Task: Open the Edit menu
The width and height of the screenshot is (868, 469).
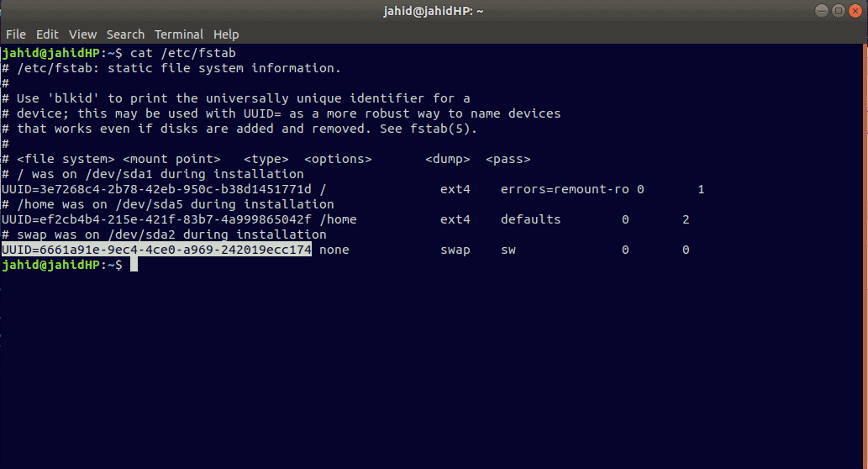Action: [47, 34]
